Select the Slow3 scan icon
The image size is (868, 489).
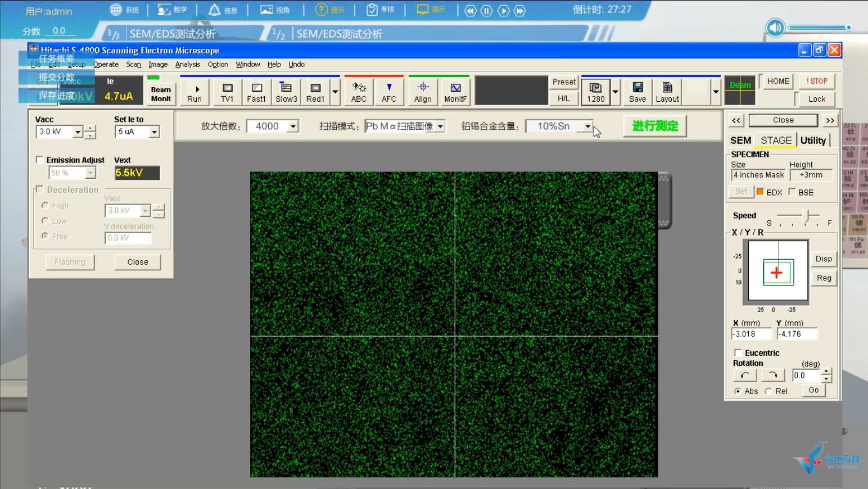pyautogui.click(x=286, y=93)
